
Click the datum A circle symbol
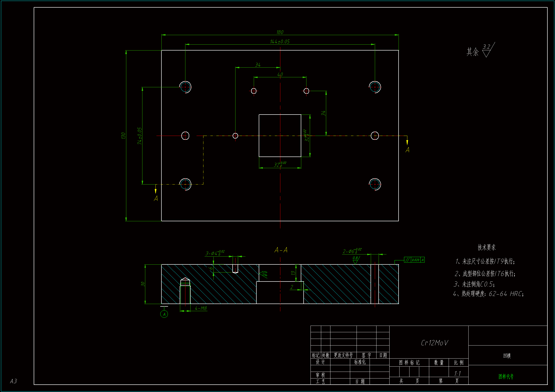coord(164,314)
